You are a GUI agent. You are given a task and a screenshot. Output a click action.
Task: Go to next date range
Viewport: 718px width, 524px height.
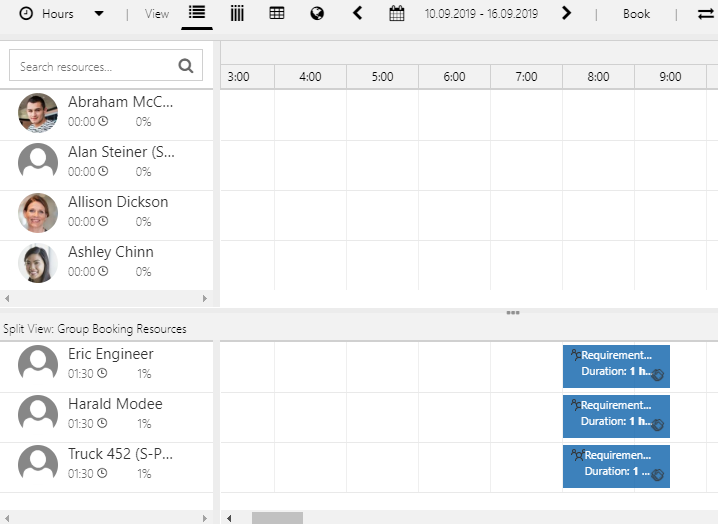[x=566, y=13]
